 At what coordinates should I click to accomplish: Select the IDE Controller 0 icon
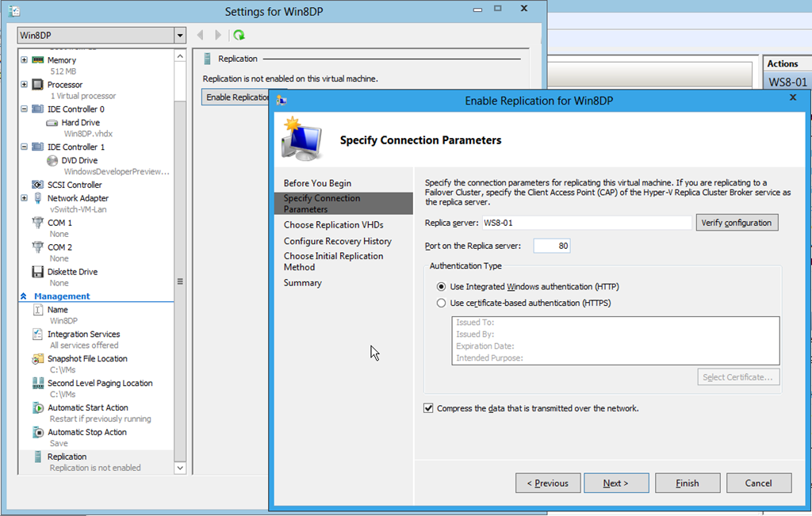38,109
